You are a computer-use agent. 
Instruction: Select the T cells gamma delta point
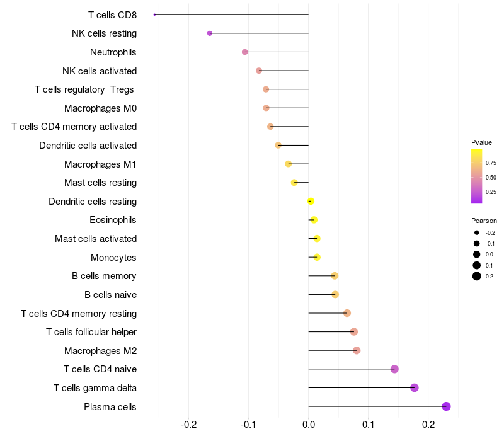click(x=415, y=387)
